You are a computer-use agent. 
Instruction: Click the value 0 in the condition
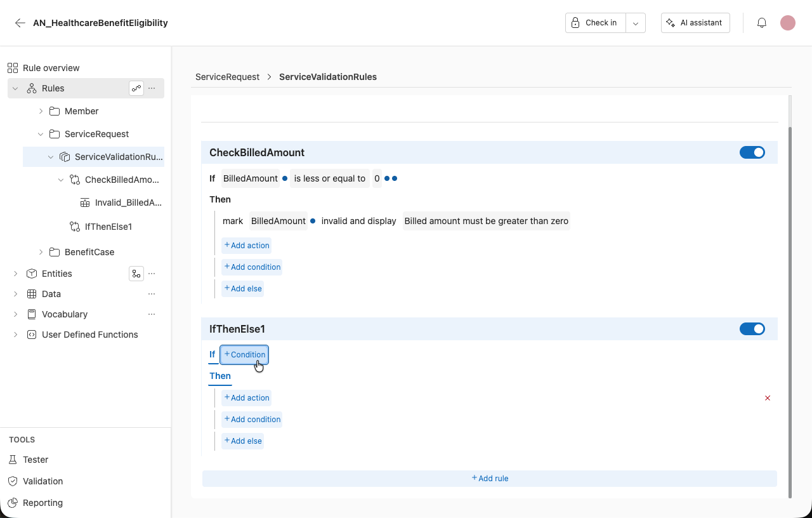(x=377, y=178)
